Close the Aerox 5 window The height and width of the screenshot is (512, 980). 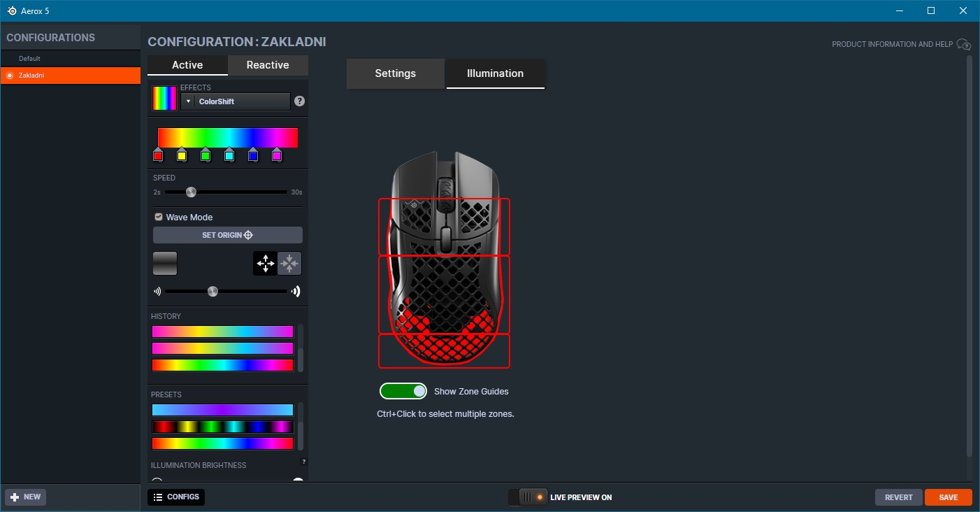coord(963,10)
